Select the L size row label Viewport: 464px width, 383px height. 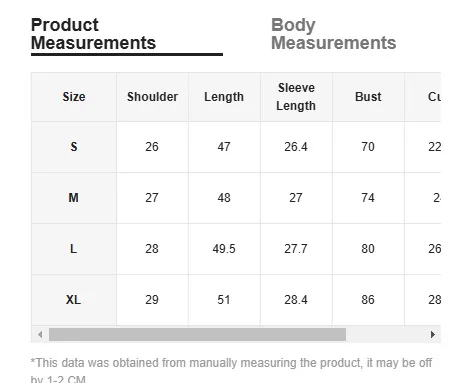pos(74,249)
